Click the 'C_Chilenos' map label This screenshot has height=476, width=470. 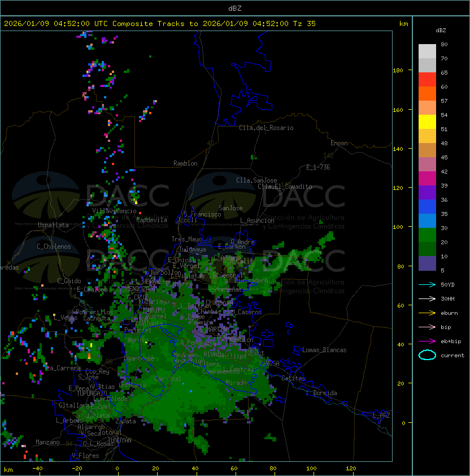click(54, 246)
